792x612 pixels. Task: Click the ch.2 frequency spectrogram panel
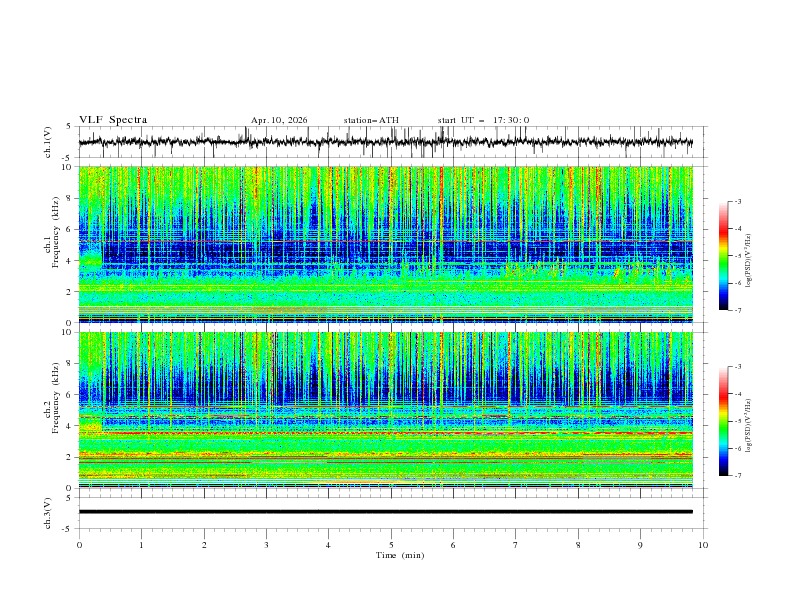tap(385, 410)
